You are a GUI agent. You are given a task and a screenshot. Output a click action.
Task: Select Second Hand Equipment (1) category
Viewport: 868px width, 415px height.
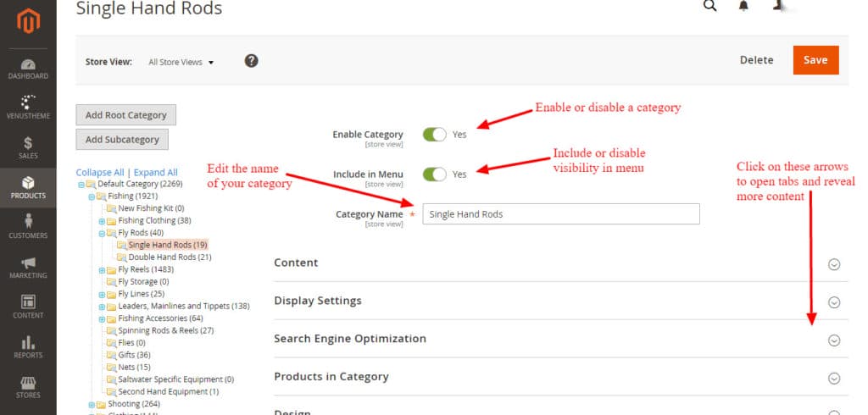pyautogui.click(x=169, y=392)
